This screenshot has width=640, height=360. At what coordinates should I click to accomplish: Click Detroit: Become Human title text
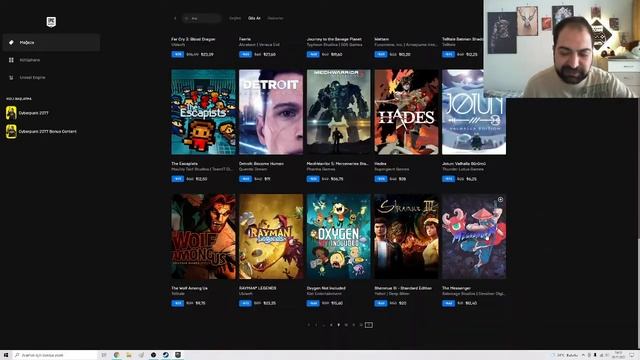(261, 164)
